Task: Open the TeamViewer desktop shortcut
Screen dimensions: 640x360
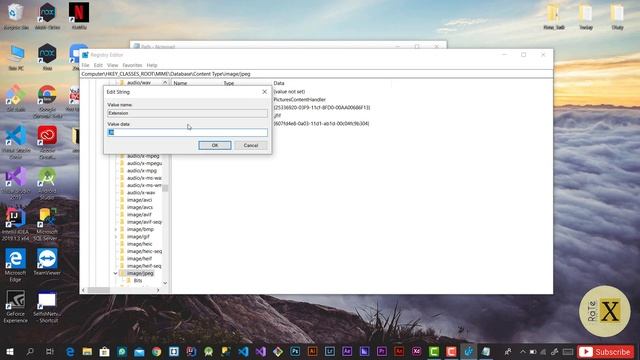Action: click(47, 262)
